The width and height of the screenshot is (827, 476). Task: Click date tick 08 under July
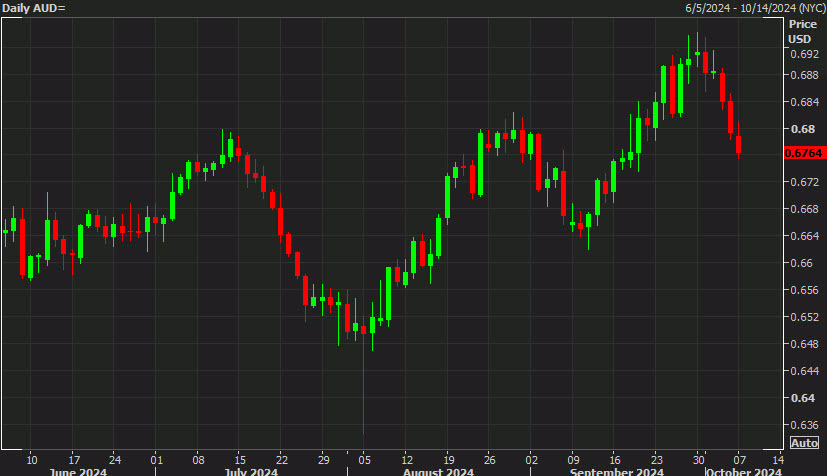point(198,460)
